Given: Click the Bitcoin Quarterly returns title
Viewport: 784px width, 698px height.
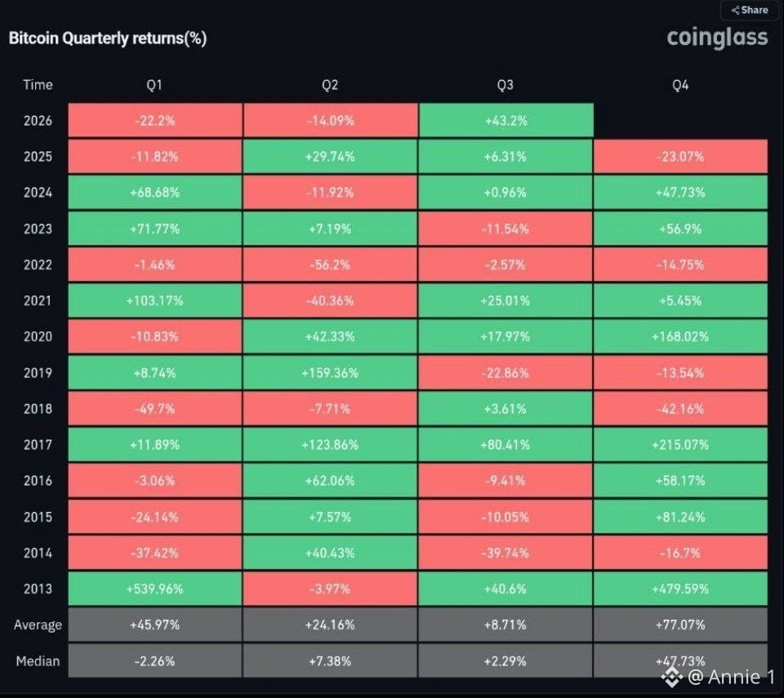Looking at the screenshot, I should pos(108,38).
